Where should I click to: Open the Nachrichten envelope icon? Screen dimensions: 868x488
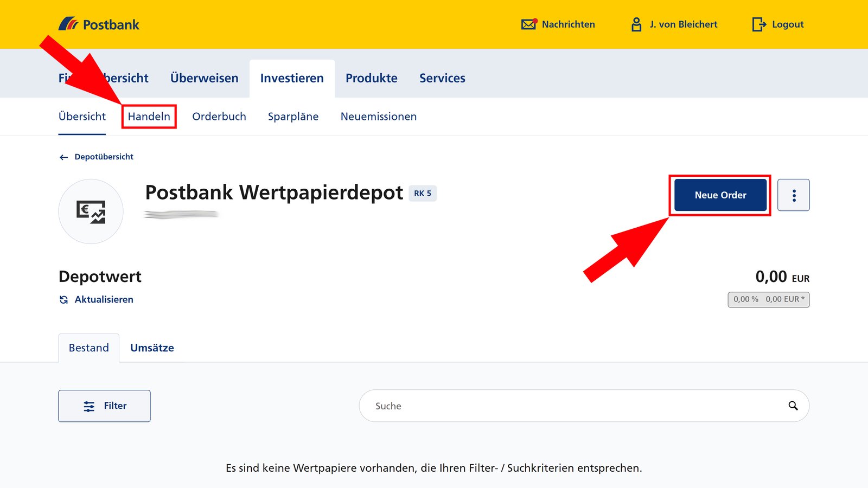pyautogui.click(x=528, y=24)
